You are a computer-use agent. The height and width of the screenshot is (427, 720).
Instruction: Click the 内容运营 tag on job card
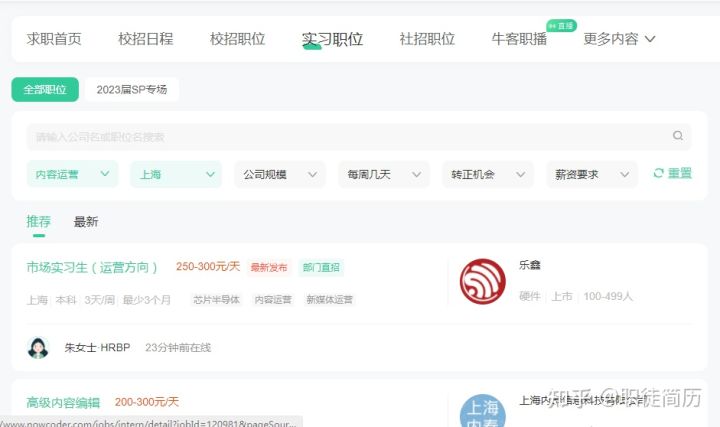coord(273,300)
